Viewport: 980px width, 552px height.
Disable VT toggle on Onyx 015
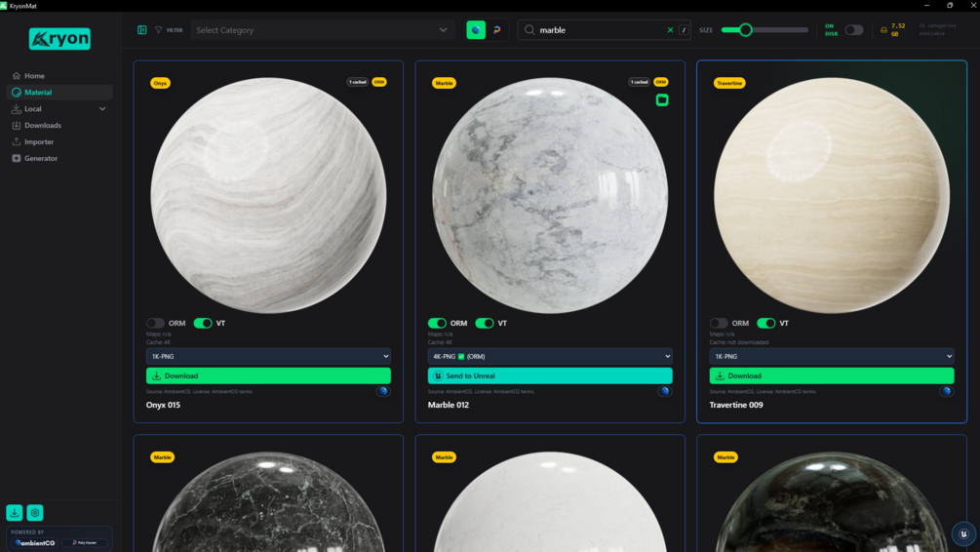(x=203, y=323)
